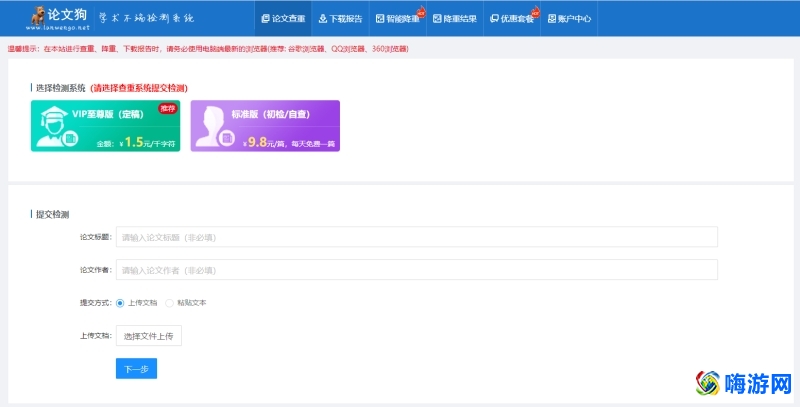The height and width of the screenshot is (407, 800).
Task: Click the icon beside 账户中心
Action: 552,19
